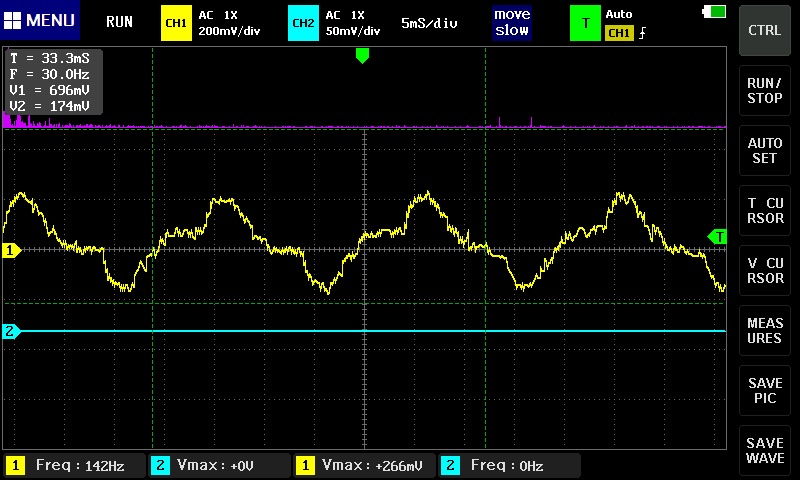Open the MEASURES options
Image resolution: width=800 pixels, height=480 pixels.
[x=765, y=330]
